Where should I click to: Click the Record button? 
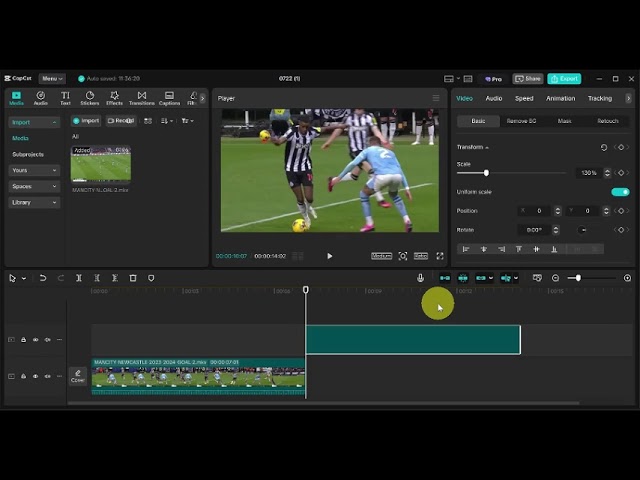(x=121, y=121)
